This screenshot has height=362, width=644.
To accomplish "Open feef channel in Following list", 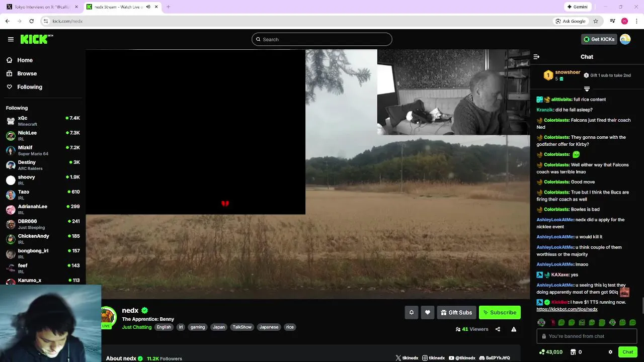I will pyautogui.click(x=43, y=268).
